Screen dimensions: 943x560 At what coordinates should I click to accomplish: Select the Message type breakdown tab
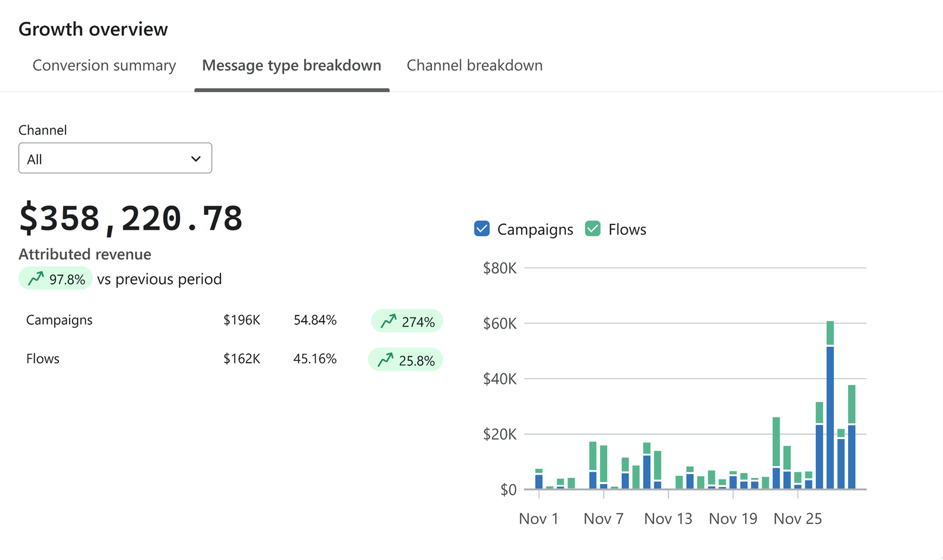pos(292,65)
